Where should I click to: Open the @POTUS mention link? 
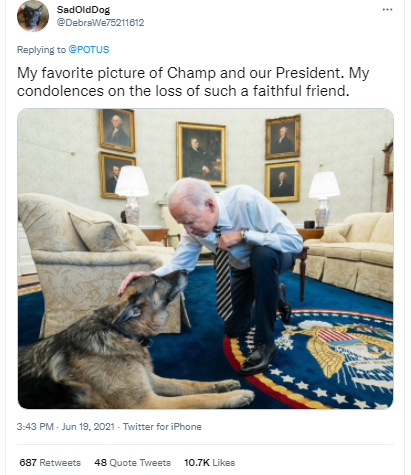point(89,50)
